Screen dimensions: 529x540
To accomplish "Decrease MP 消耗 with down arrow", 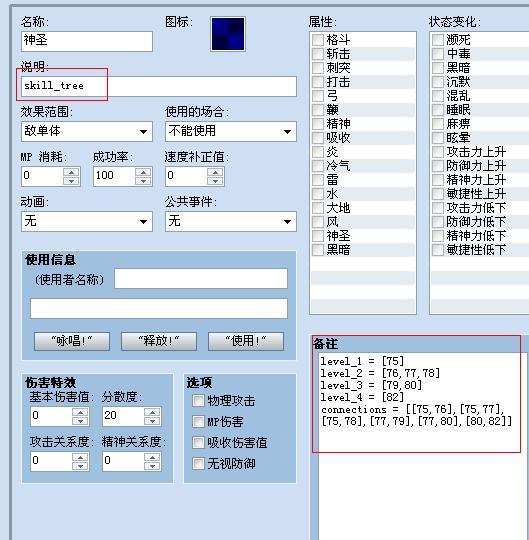I will point(72,181).
